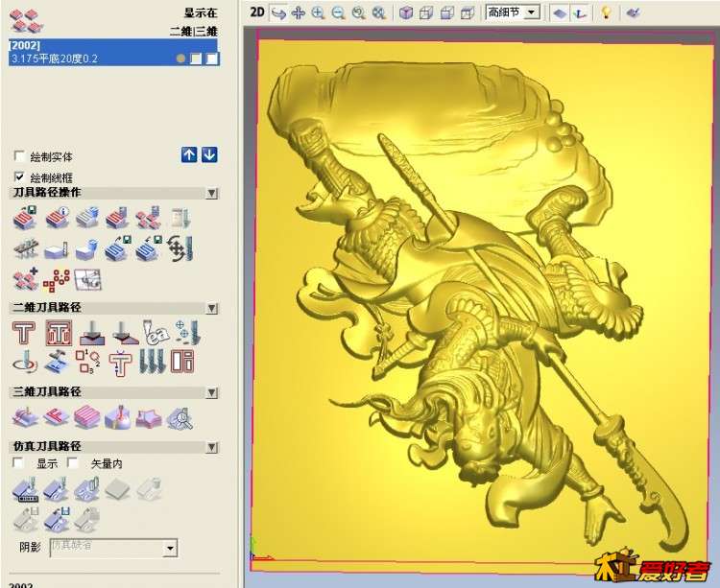Click the first simulate toolpath icon
The image size is (720, 588).
coord(25,489)
